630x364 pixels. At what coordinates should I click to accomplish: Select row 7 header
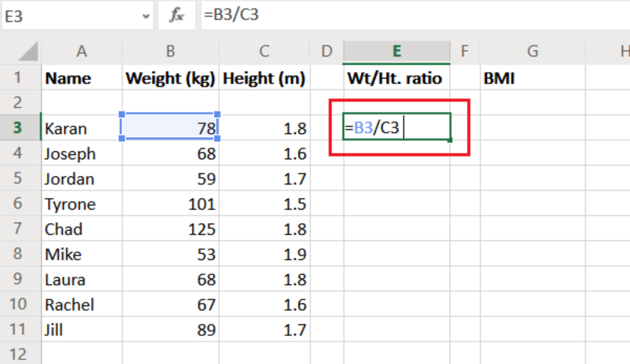pyautogui.click(x=20, y=229)
